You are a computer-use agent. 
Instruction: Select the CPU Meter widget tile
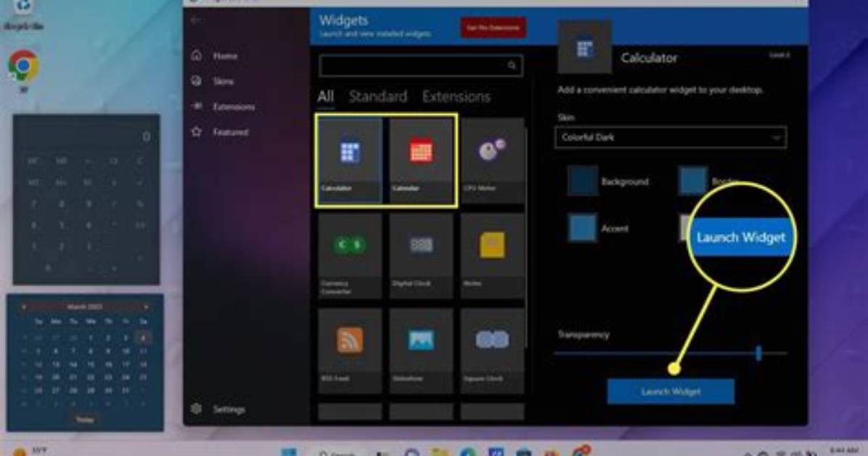coord(492,160)
